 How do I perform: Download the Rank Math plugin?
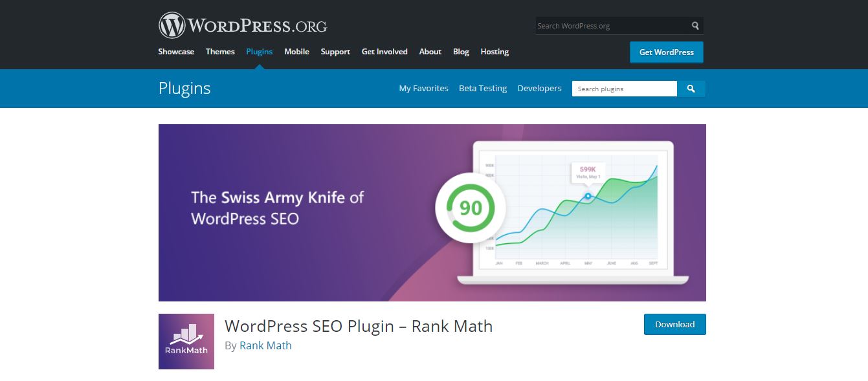tap(674, 324)
